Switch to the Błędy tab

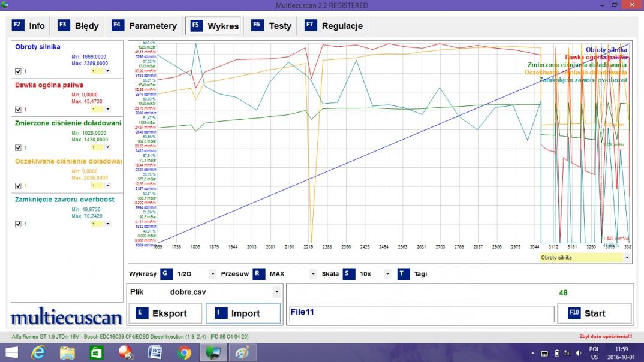coord(78,26)
